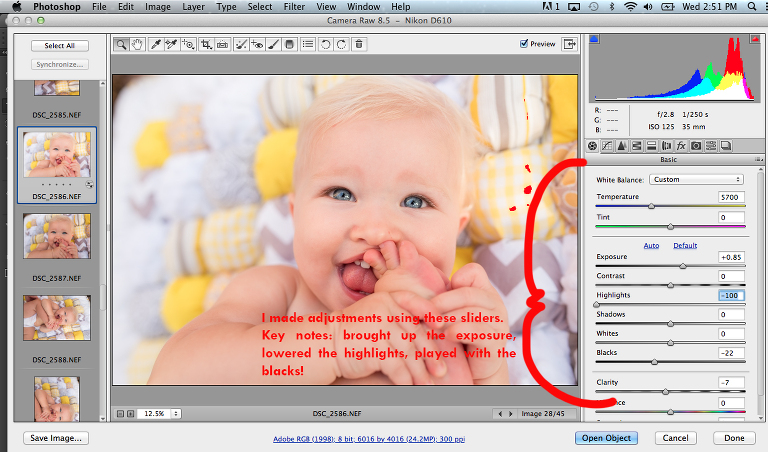
Task: Open Spotlight search in the menu bar
Action: click(x=752, y=7)
